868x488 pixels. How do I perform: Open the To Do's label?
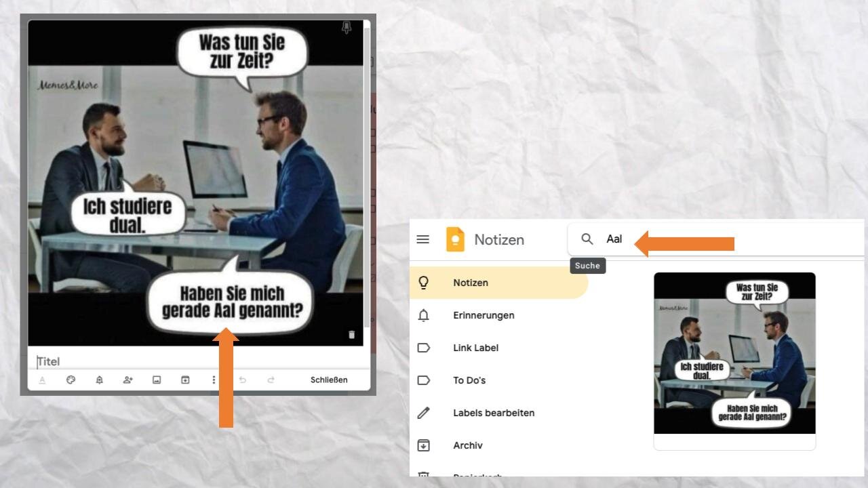pyautogui.click(x=469, y=380)
